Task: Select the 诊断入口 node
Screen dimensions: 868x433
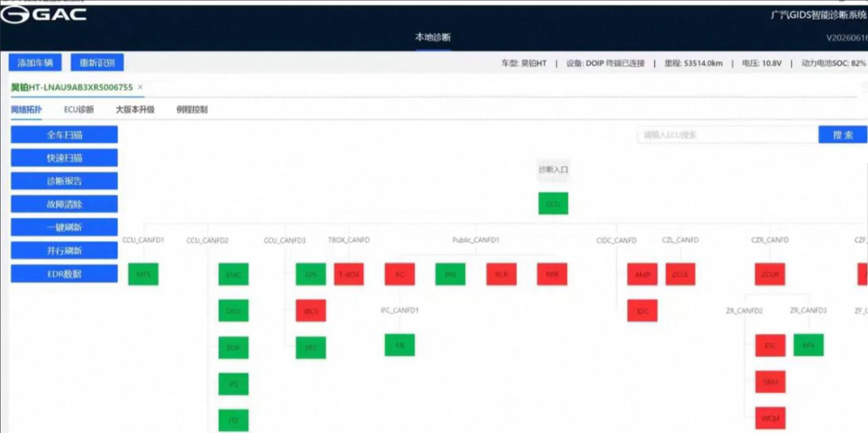Action: coord(553,170)
